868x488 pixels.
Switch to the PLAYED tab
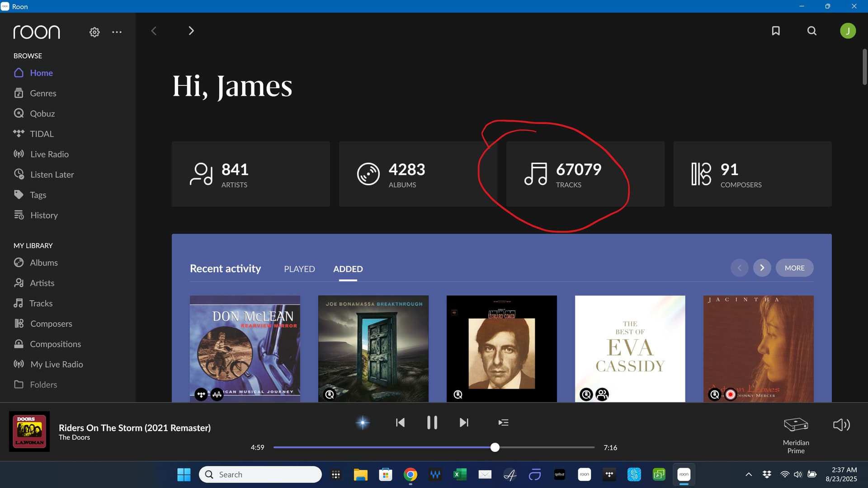(299, 269)
